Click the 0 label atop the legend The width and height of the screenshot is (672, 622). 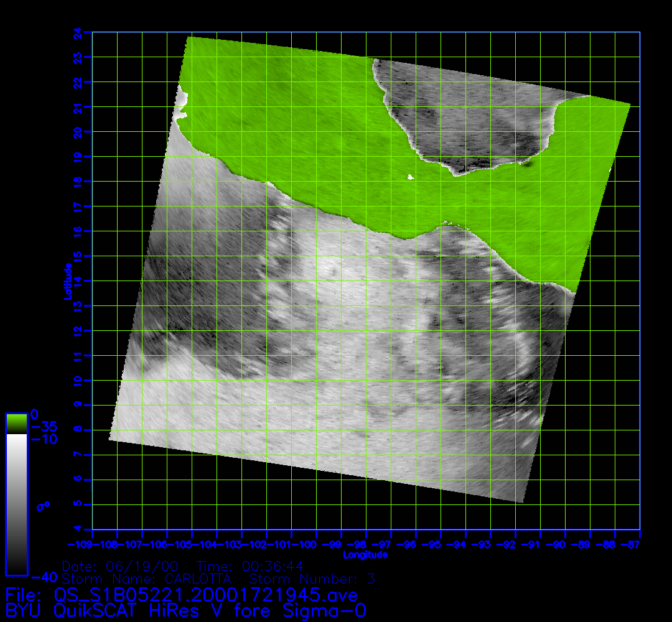[35, 414]
